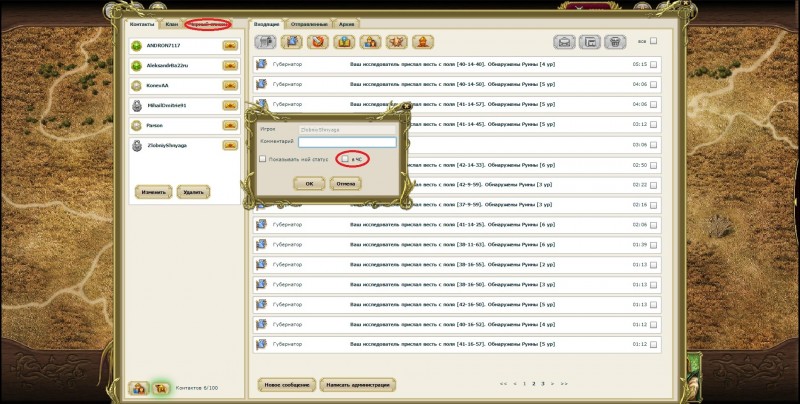Select checkbox of the 05:15 message

click(653, 64)
